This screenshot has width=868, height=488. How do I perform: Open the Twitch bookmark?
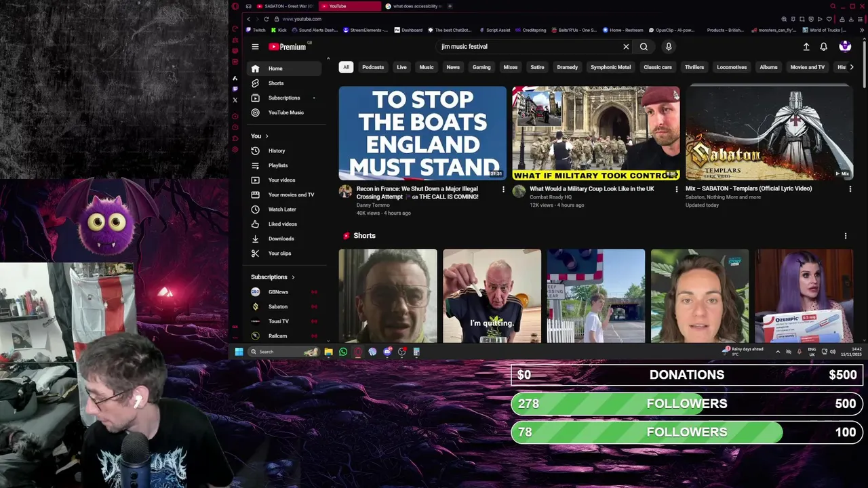tap(256, 30)
